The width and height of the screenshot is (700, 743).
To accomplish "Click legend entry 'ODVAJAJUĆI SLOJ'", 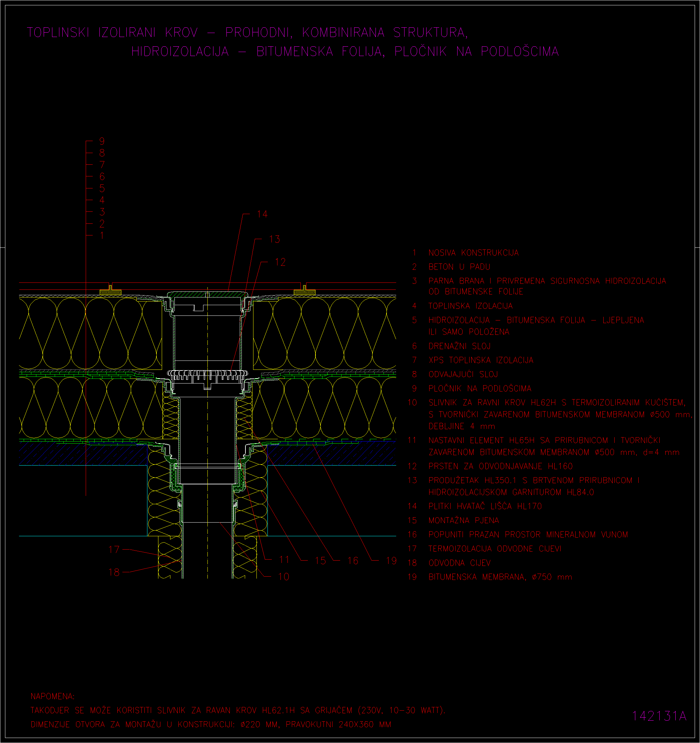I will tap(463, 374).
